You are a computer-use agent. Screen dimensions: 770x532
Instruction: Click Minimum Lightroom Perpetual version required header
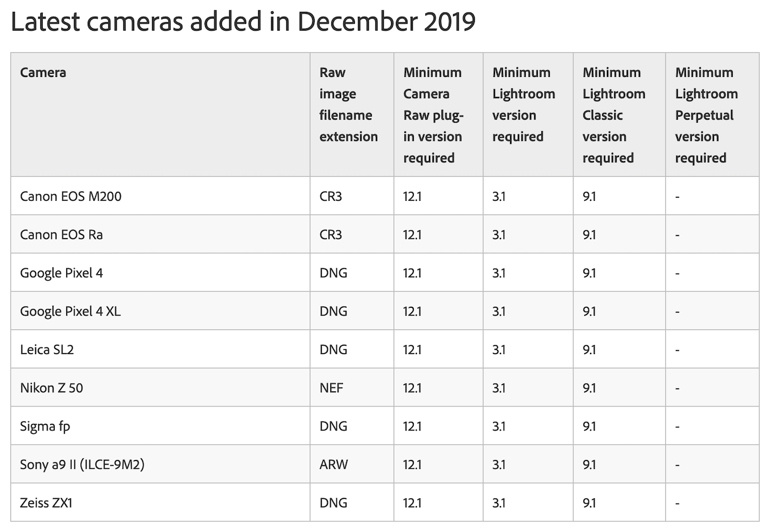pos(706,115)
